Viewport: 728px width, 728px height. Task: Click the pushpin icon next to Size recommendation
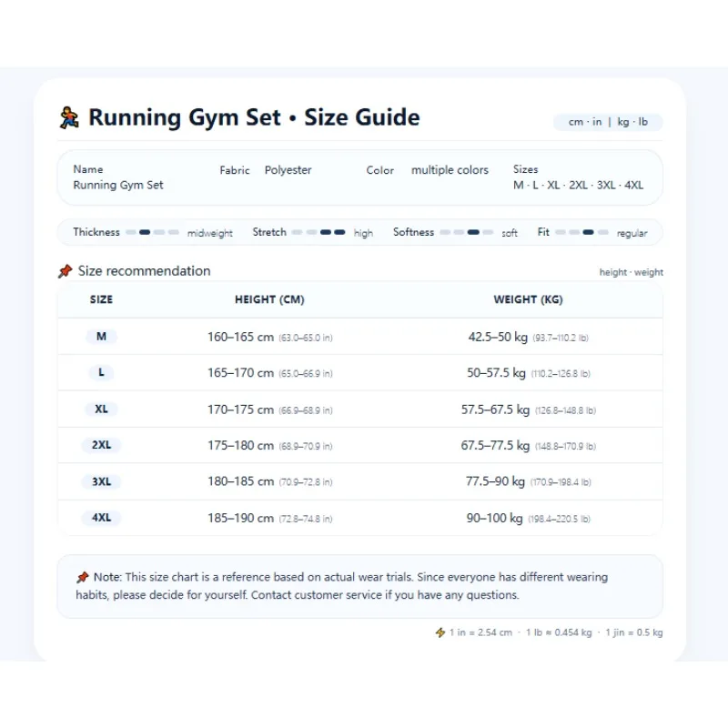pos(65,271)
